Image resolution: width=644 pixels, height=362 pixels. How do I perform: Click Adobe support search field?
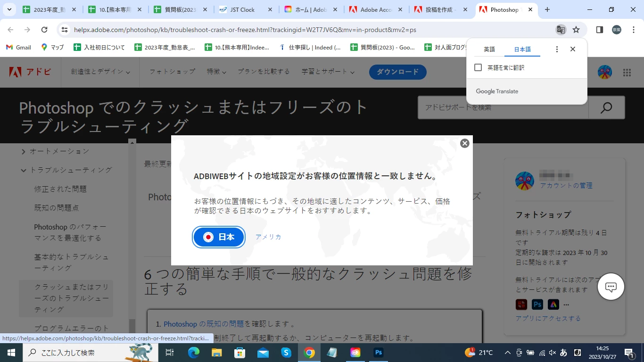click(x=504, y=107)
